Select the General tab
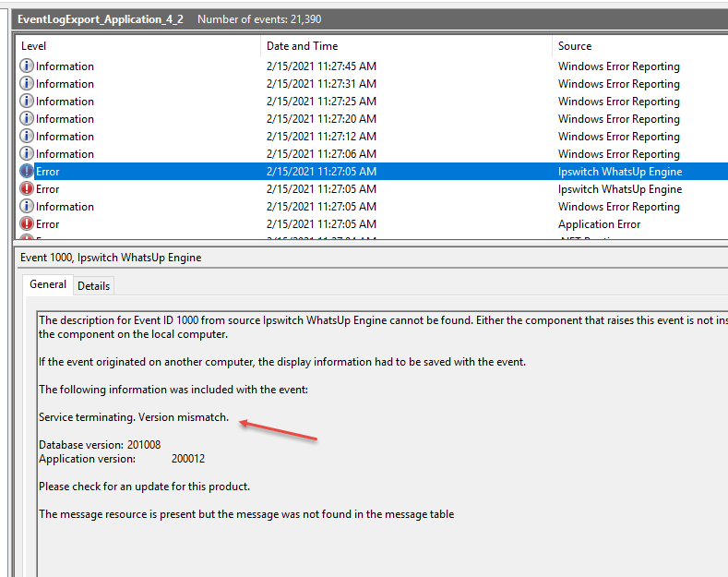Image resolution: width=728 pixels, height=577 pixels. click(x=48, y=284)
